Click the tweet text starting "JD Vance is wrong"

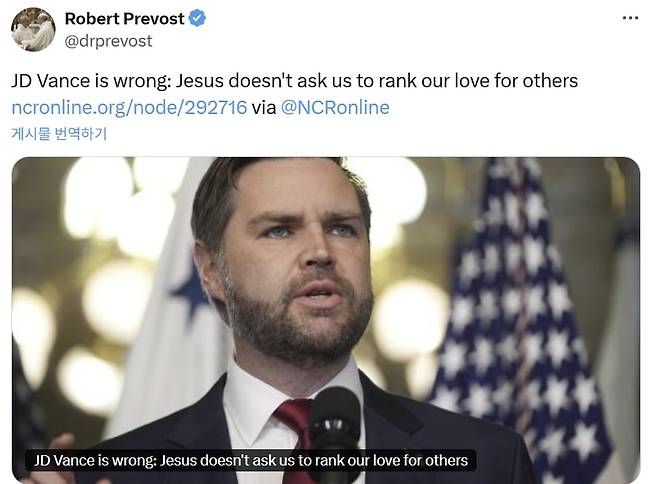point(294,81)
